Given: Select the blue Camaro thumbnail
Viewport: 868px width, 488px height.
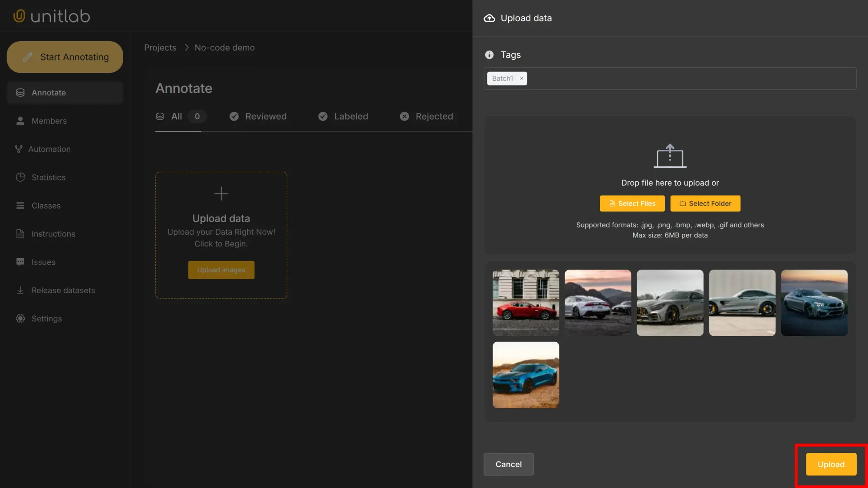Looking at the screenshot, I should 525,374.
